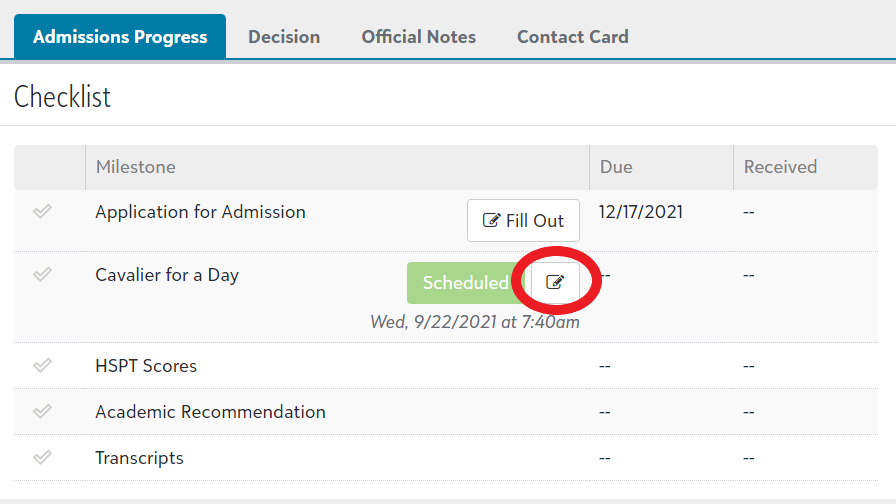The width and height of the screenshot is (896, 504).
Task: Select the Admissions Progress tab
Action: [120, 37]
